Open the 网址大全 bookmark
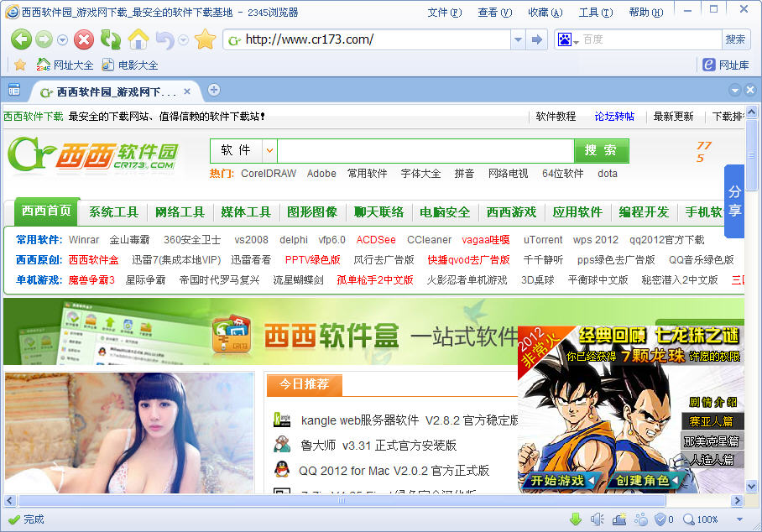This screenshot has width=762, height=532. (64, 65)
